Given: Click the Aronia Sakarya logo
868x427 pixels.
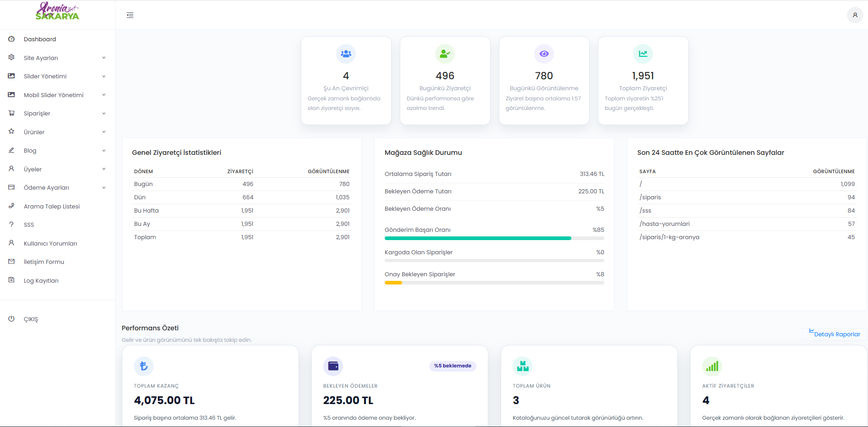Looking at the screenshot, I should [57, 11].
